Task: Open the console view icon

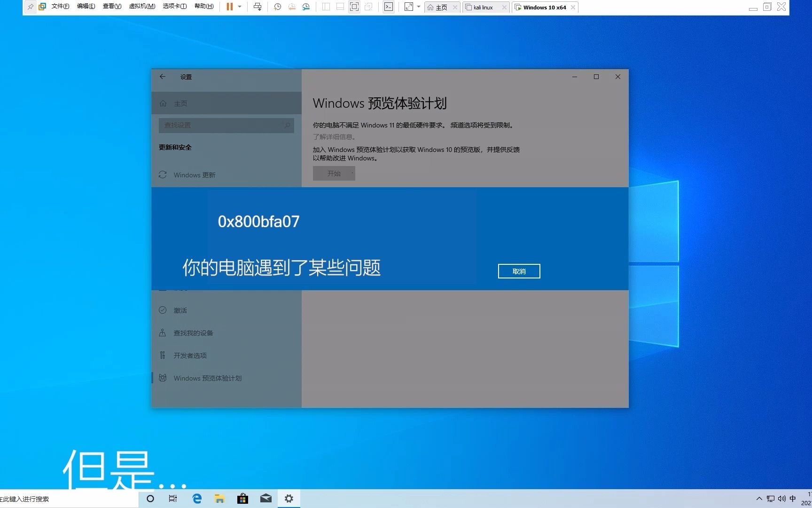Action: click(389, 7)
